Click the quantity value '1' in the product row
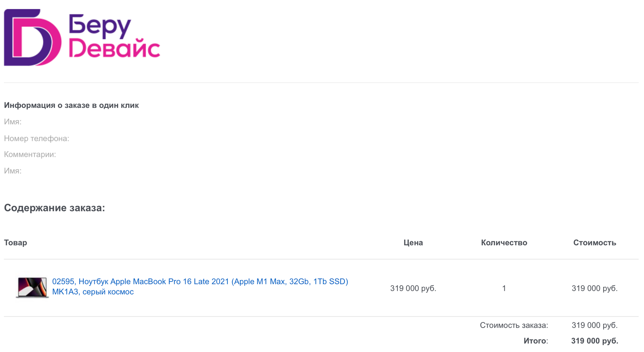Viewport: 644px width, 352px height. (x=504, y=288)
